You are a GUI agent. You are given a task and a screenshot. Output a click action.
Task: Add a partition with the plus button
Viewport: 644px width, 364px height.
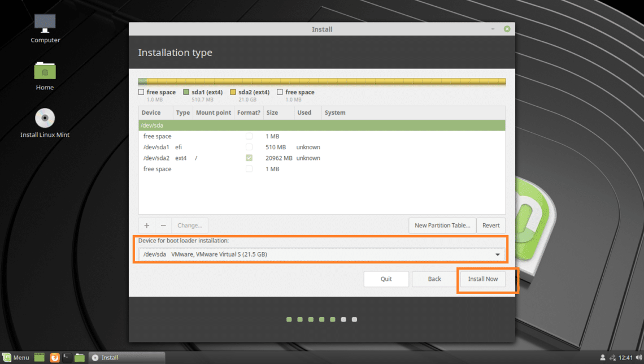[x=146, y=225]
